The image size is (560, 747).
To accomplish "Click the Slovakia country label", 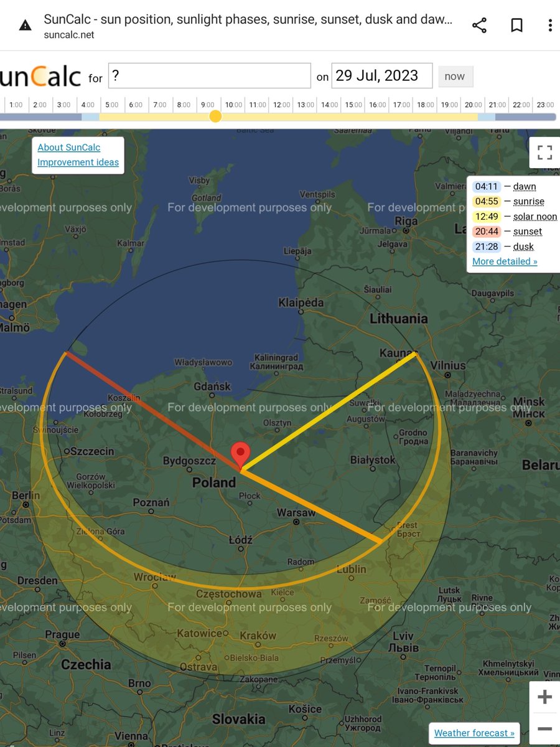I will (x=238, y=719).
